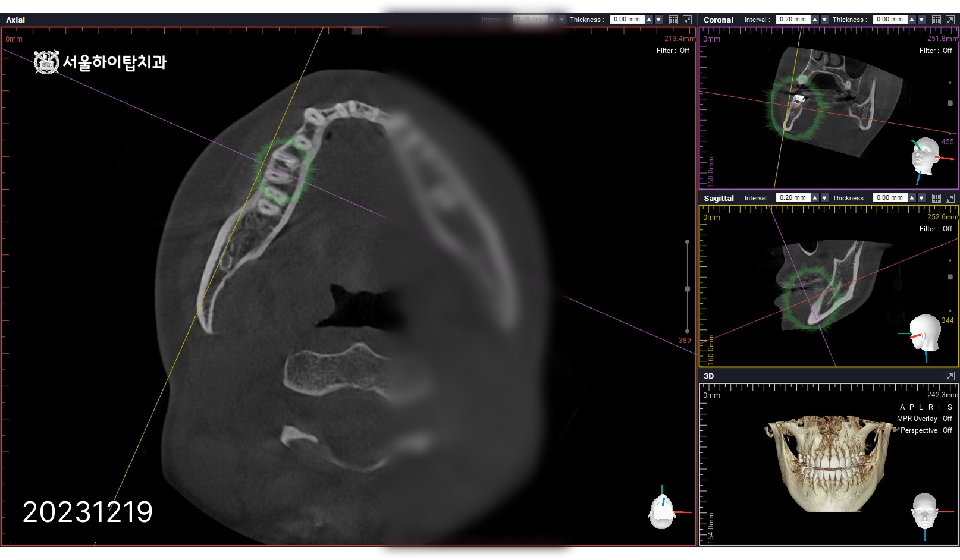Toggle the Axial view Filter Off setting
Image resolution: width=960 pixels, height=560 pixels.
click(x=673, y=51)
